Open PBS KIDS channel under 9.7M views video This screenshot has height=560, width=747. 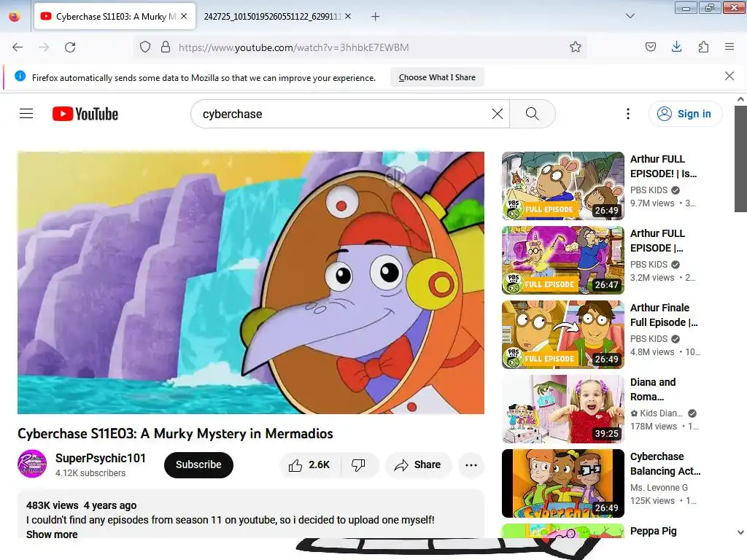click(649, 190)
